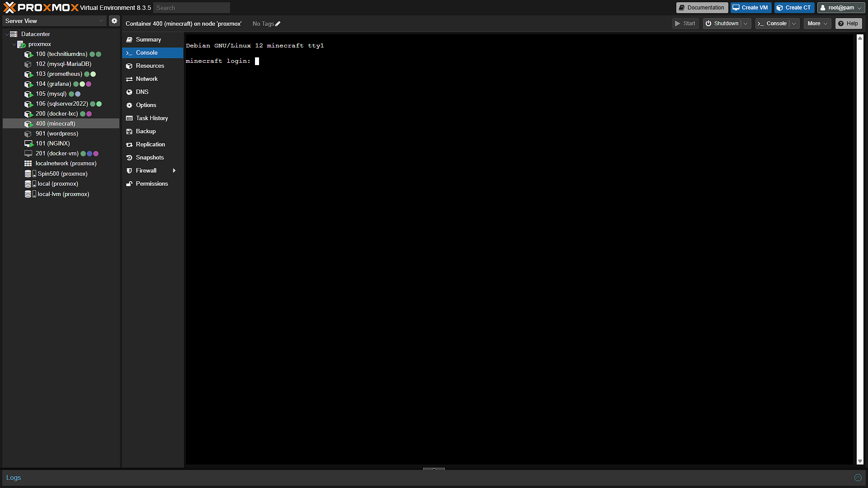868x488 pixels.
Task: Expand the Firewall submenu arrow
Action: point(174,171)
